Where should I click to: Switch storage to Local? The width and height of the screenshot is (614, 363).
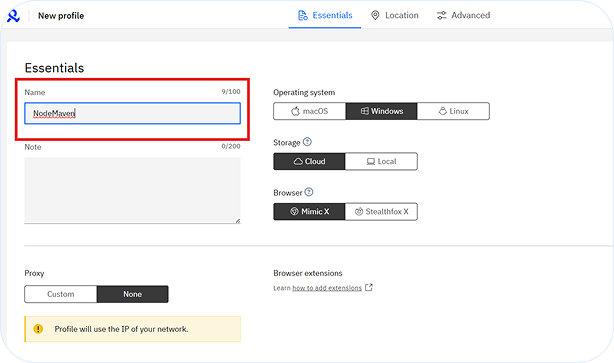pos(381,161)
